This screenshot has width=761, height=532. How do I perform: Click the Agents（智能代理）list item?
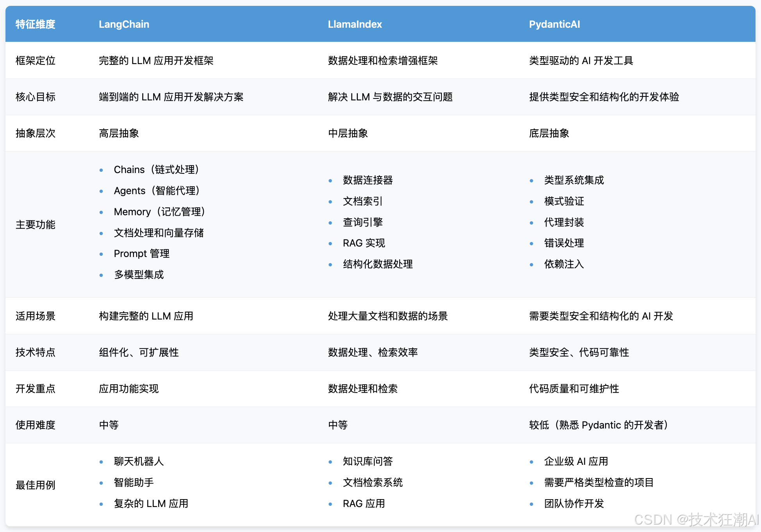(x=157, y=191)
